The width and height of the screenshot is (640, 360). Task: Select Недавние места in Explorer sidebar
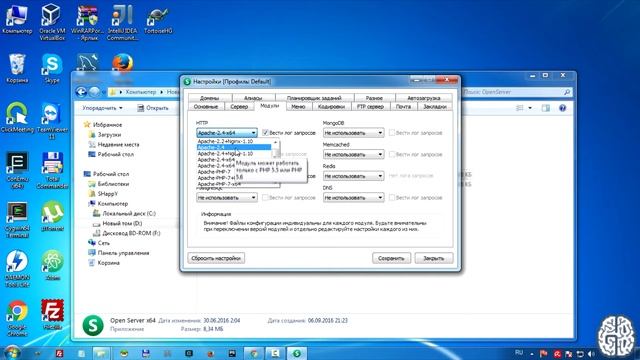click(118, 144)
